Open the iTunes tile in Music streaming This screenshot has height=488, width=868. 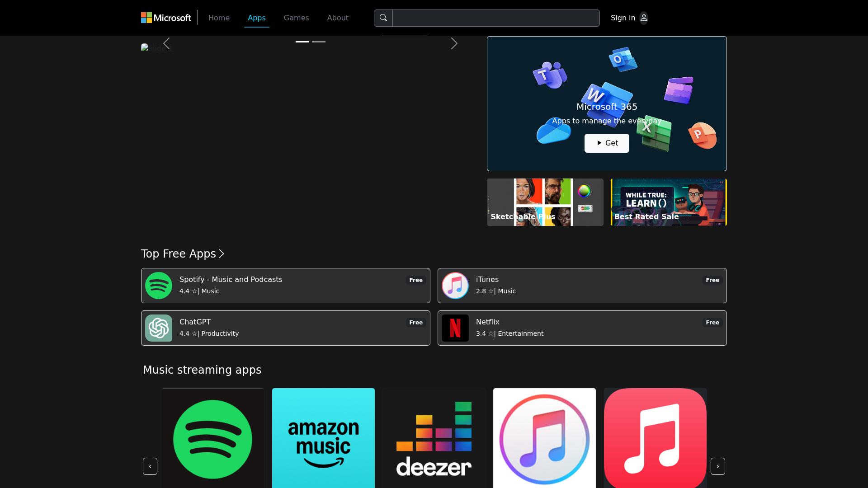(x=544, y=438)
